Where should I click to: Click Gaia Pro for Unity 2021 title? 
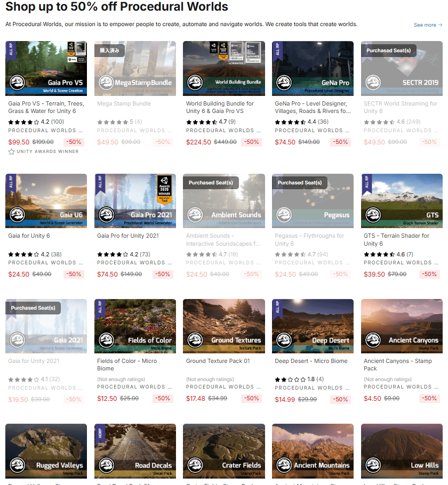[128, 236]
